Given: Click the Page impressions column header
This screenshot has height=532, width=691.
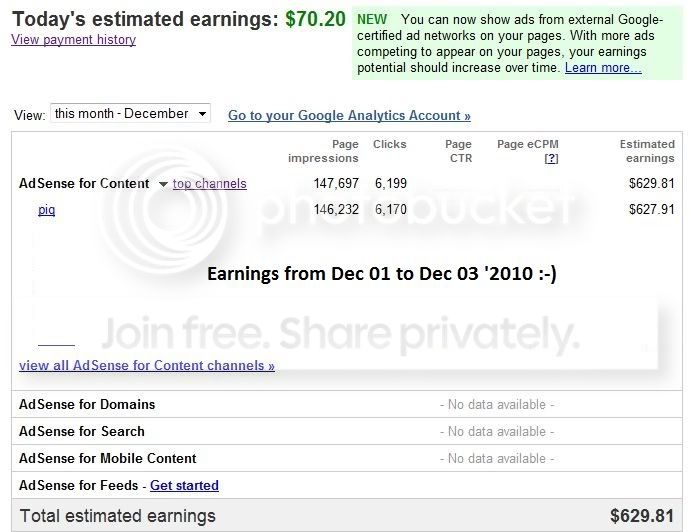Looking at the screenshot, I should pyautogui.click(x=323, y=151).
